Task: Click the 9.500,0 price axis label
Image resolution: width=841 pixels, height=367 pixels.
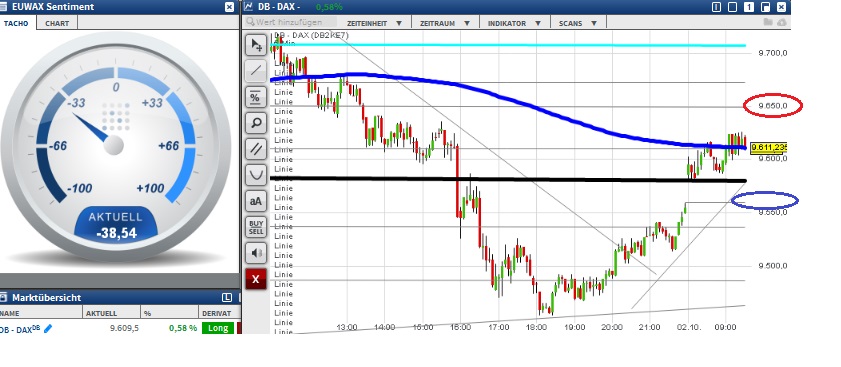Action: [772, 266]
